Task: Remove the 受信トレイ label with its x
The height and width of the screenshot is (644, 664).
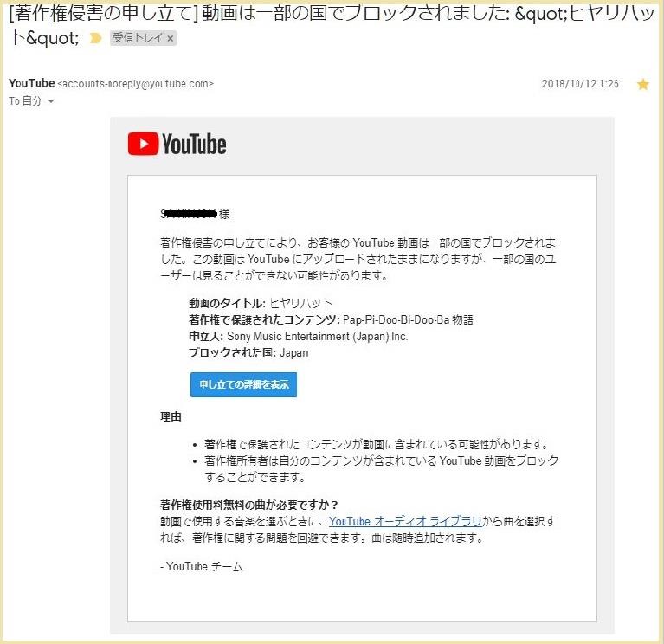Action: pos(171,39)
